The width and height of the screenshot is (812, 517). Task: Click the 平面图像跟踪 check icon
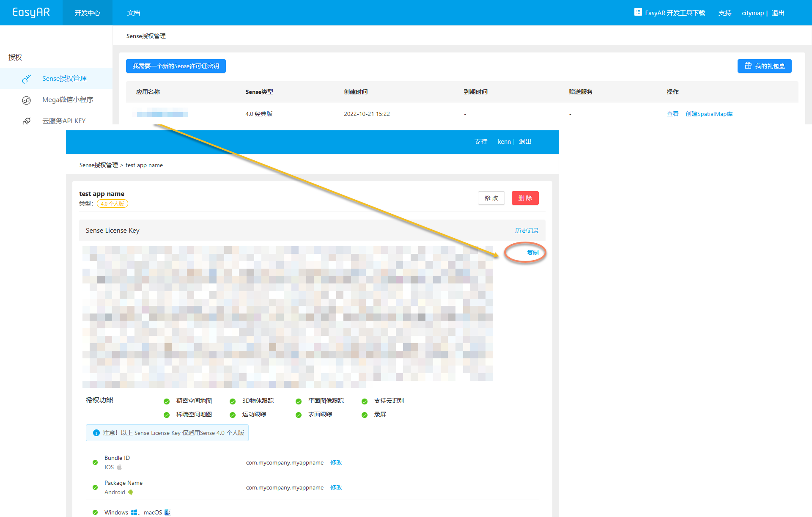pos(299,401)
